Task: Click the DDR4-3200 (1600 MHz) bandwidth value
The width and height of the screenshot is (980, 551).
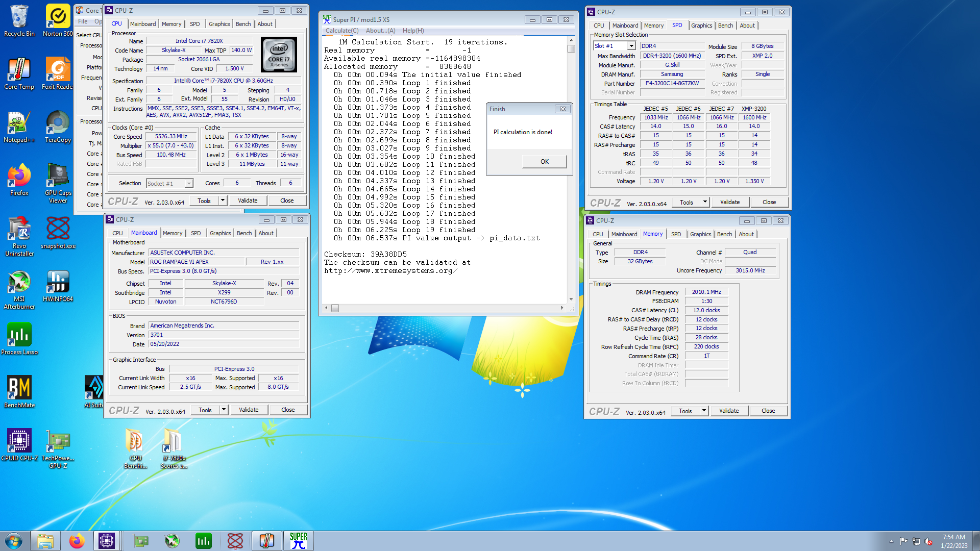Action: [672, 56]
